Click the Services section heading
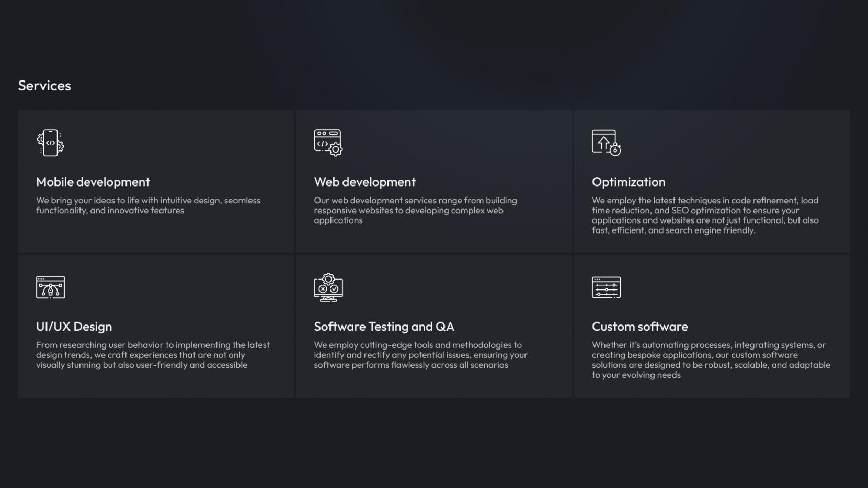 (x=44, y=86)
